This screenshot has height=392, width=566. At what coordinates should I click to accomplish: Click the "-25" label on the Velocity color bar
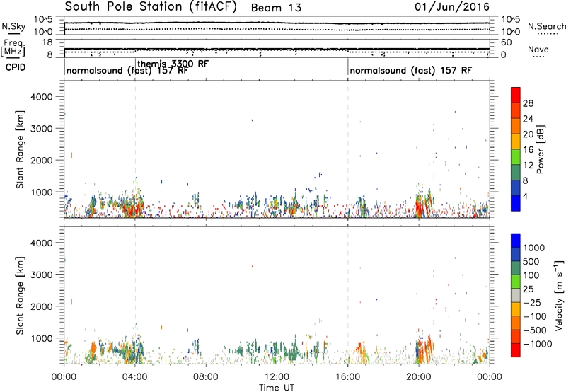click(x=532, y=303)
